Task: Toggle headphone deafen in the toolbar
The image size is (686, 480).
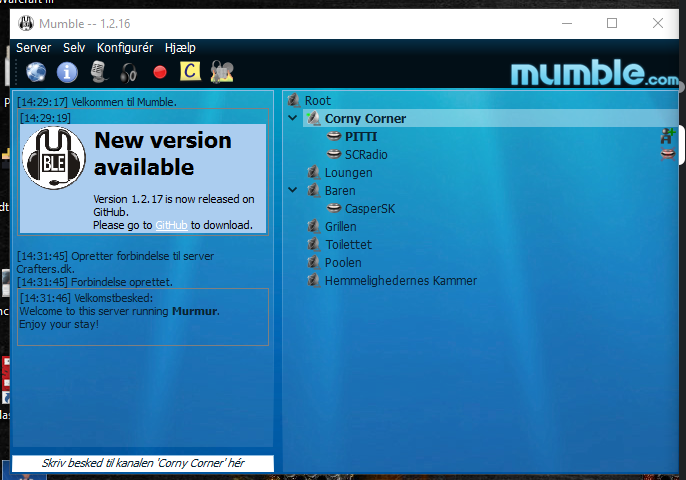Action: 129,73
